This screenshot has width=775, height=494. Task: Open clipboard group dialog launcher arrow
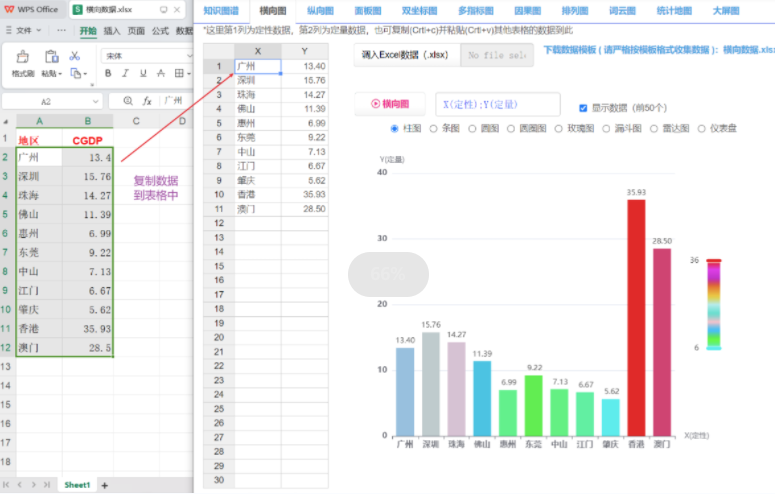click(x=92, y=85)
